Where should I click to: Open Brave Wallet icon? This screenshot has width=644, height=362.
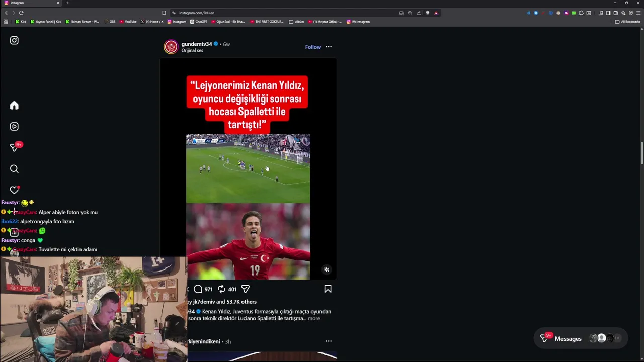[x=616, y=13]
